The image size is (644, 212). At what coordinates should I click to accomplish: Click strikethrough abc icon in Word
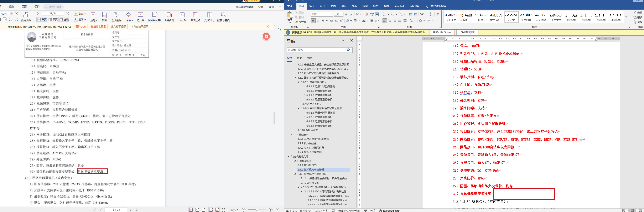pyautogui.click(x=331, y=21)
